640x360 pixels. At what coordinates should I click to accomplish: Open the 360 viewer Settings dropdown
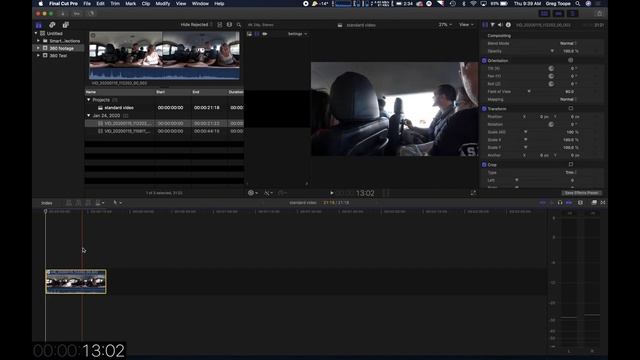click(x=298, y=34)
